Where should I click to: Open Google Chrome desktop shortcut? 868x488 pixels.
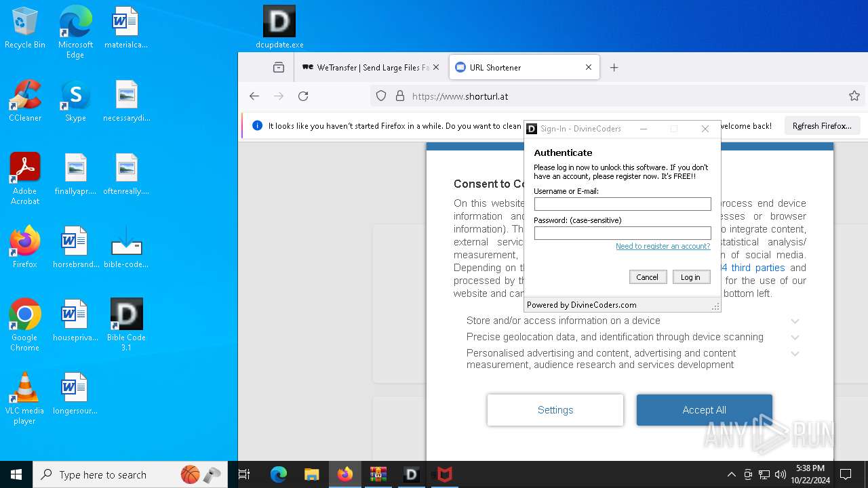[x=25, y=325]
